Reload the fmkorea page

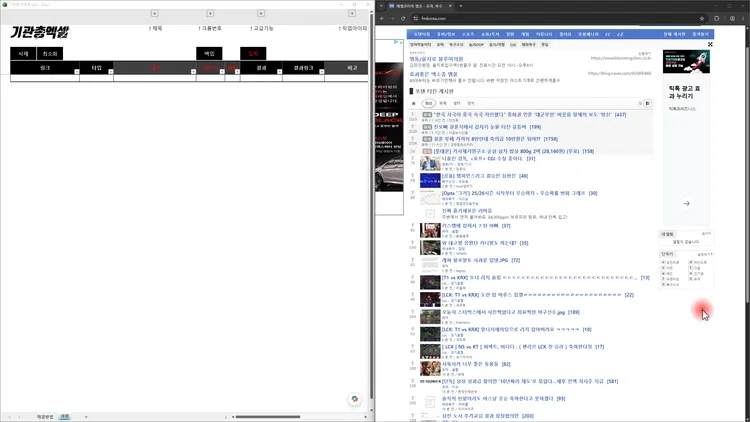[403, 19]
